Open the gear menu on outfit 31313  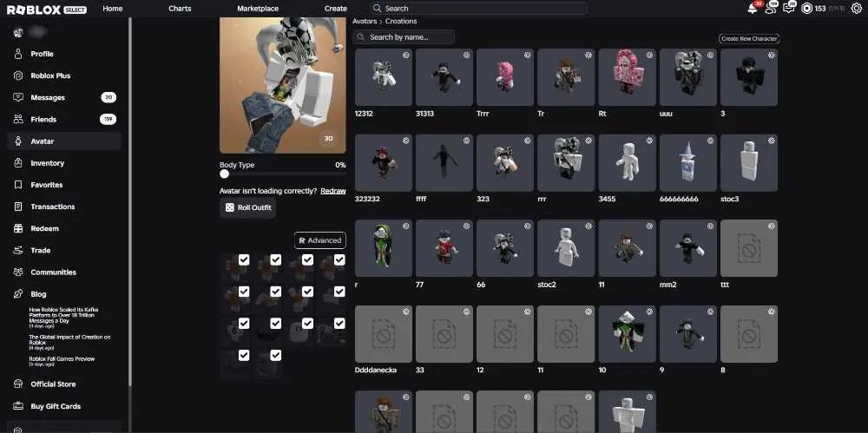click(x=466, y=56)
